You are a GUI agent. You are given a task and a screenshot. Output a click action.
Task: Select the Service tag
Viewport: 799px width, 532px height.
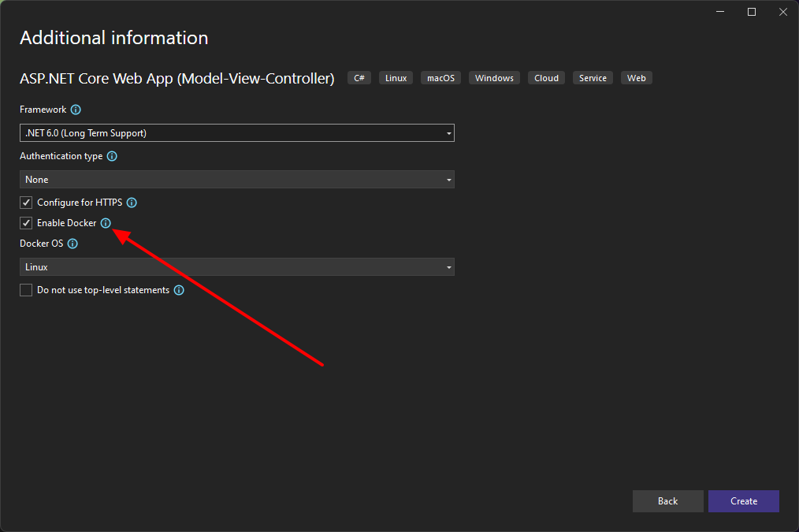(593, 78)
